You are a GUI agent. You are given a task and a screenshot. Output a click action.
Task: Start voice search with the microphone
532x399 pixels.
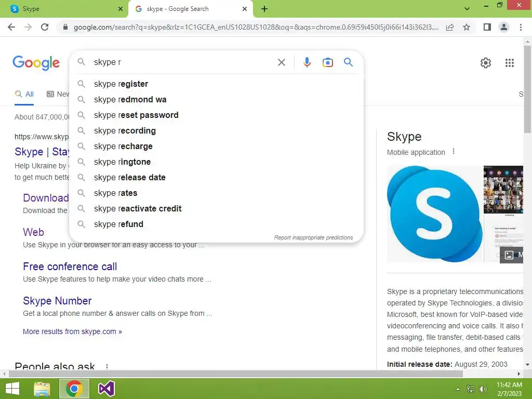pyautogui.click(x=307, y=62)
